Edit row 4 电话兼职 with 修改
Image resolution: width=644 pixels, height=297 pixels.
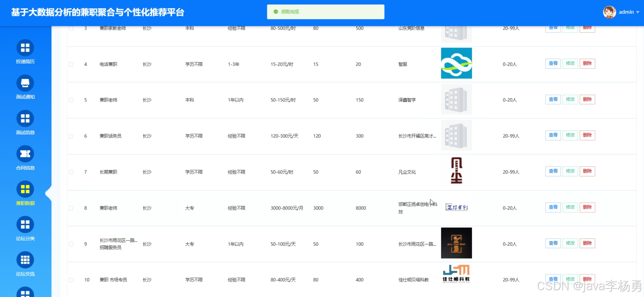pos(570,64)
